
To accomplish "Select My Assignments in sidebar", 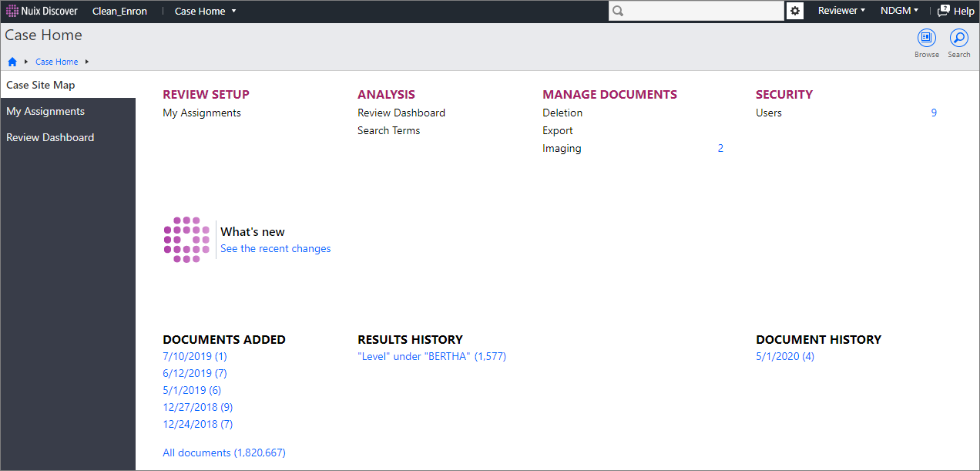I will (x=68, y=111).
